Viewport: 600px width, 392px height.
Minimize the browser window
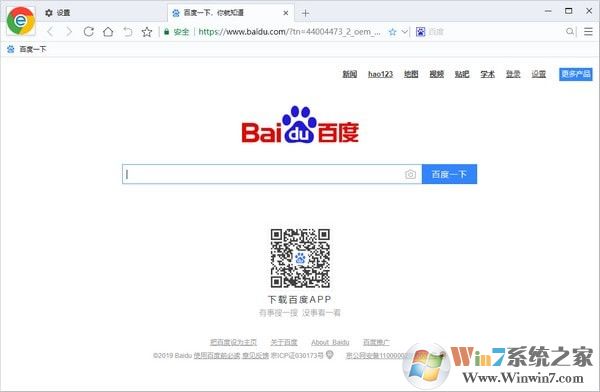pos(548,11)
